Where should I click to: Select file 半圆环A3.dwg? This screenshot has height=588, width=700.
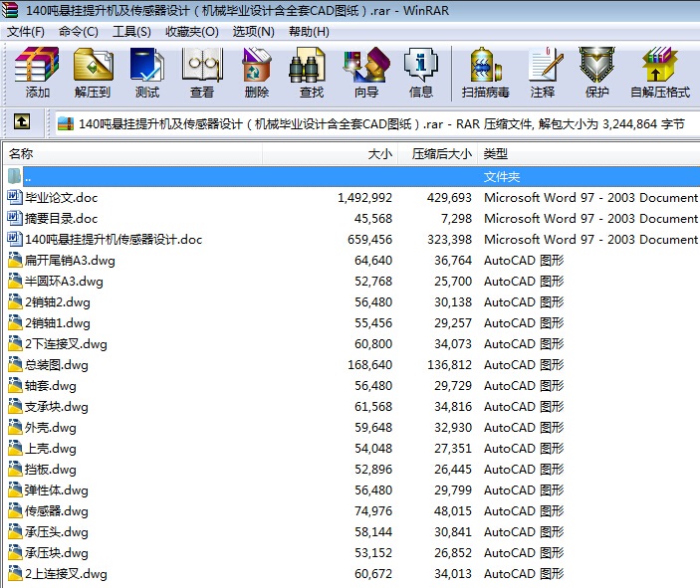click(x=64, y=282)
